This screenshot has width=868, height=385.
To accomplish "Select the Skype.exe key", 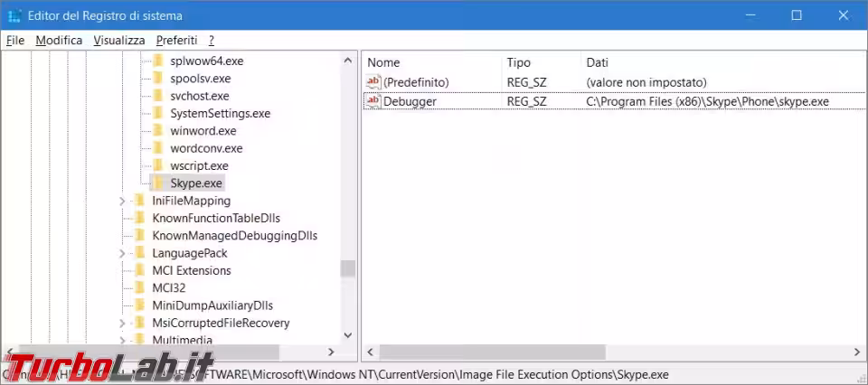I will tap(197, 183).
